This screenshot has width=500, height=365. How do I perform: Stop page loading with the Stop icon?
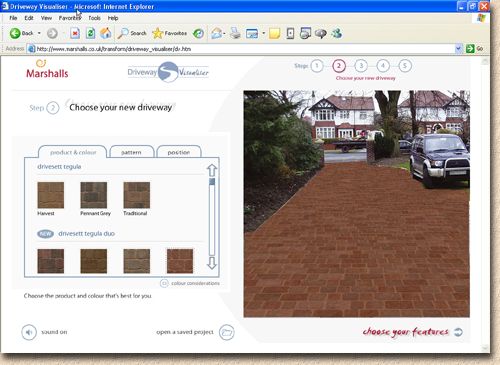[x=75, y=33]
